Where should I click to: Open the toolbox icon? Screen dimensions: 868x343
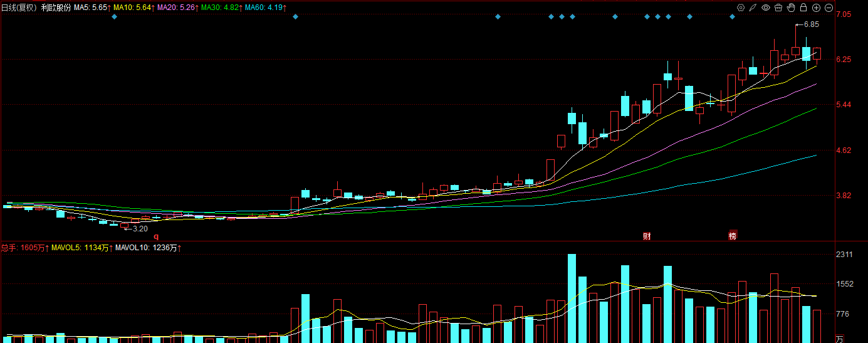(778, 8)
